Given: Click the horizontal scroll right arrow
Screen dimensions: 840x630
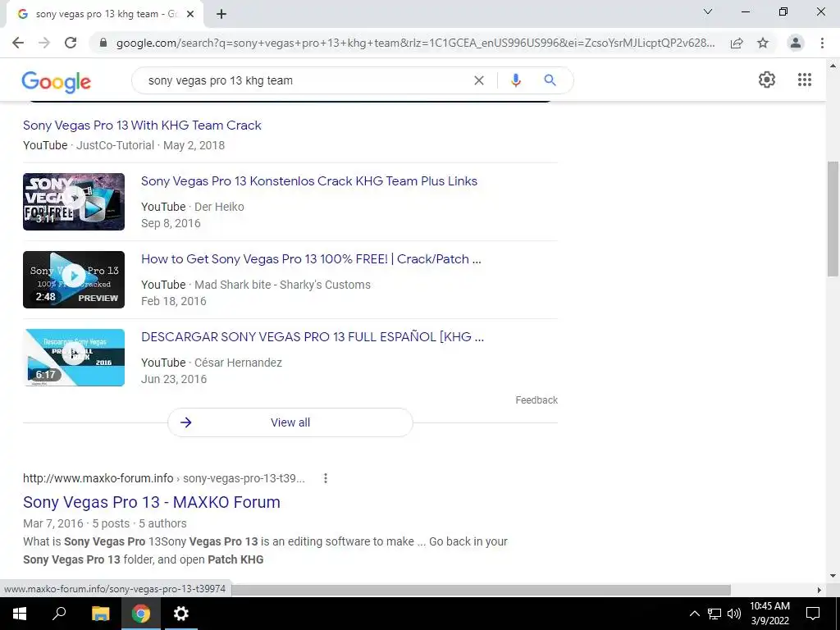Looking at the screenshot, I should (819, 590).
